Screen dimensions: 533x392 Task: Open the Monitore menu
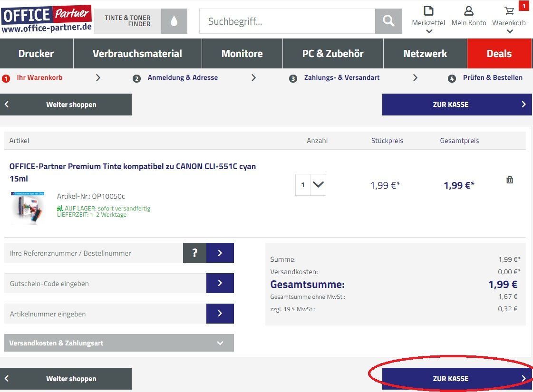coord(242,53)
